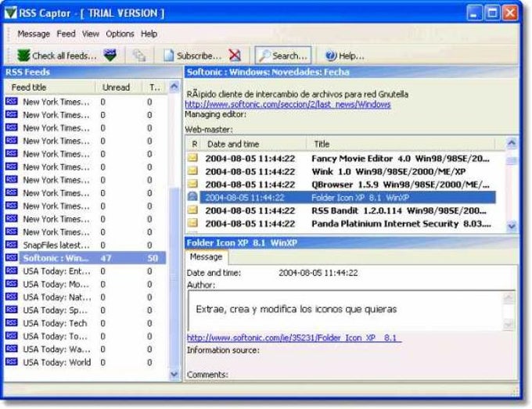Open the Folder_Icon_XP 8.1 softonic link

[x=294, y=338]
